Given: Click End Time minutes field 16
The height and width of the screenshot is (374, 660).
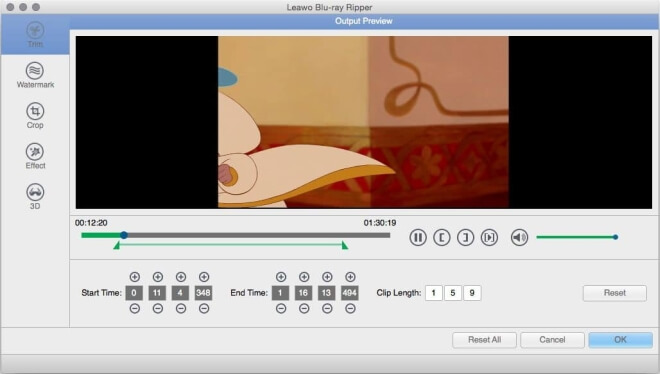Looking at the screenshot, I should pyautogui.click(x=303, y=293).
